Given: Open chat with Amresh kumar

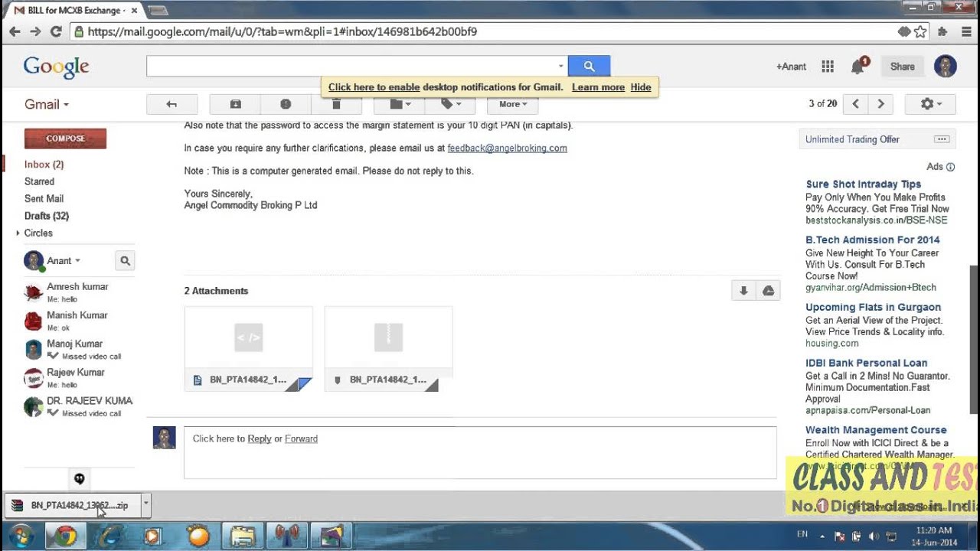Looking at the screenshot, I should (77, 292).
